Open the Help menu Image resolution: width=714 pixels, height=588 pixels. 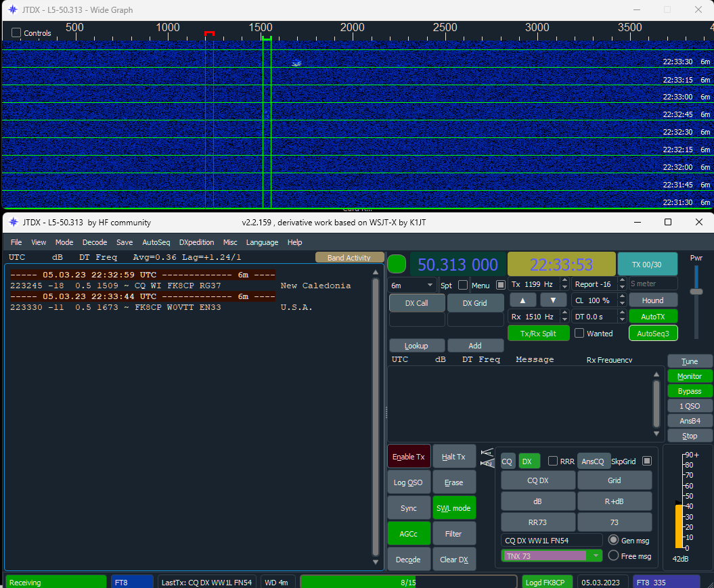click(294, 242)
